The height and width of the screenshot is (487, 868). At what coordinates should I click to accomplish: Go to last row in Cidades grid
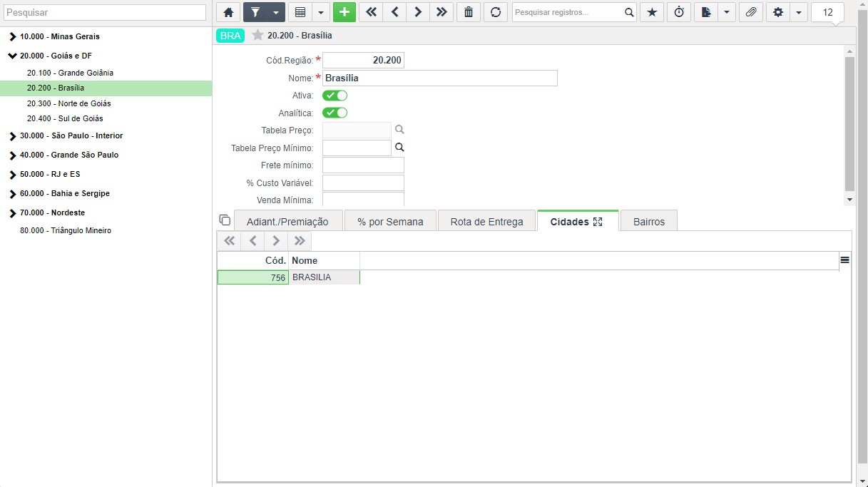click(300, 241)
